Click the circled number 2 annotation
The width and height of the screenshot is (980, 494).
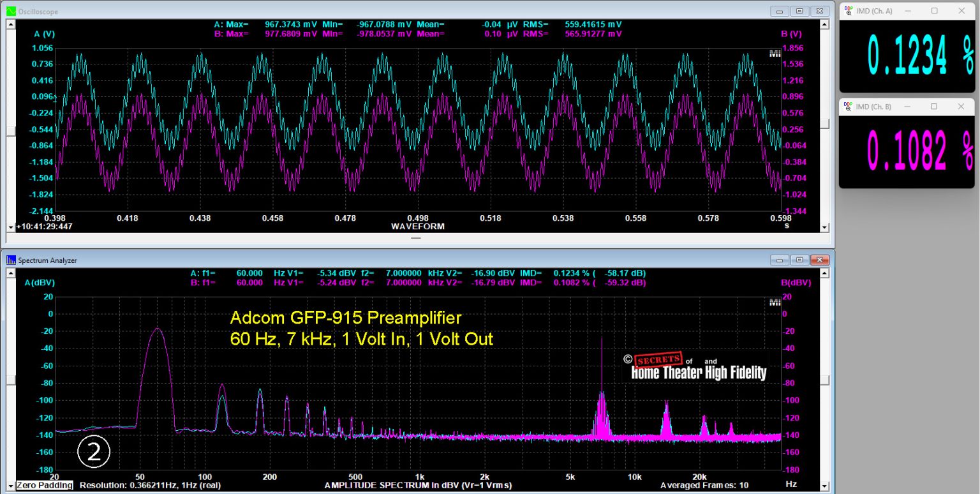click(x=94, y=451)
